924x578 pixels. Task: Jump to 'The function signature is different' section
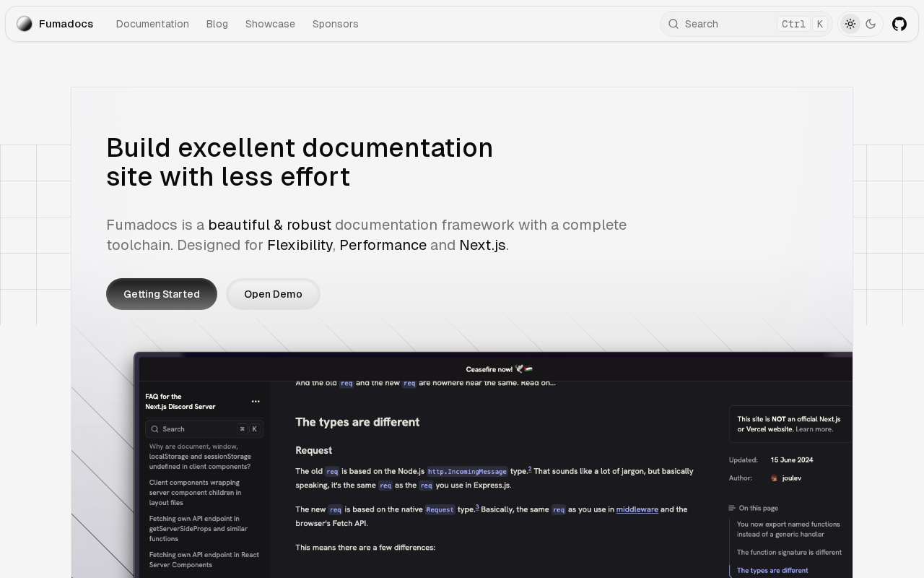tap(789, 553)
